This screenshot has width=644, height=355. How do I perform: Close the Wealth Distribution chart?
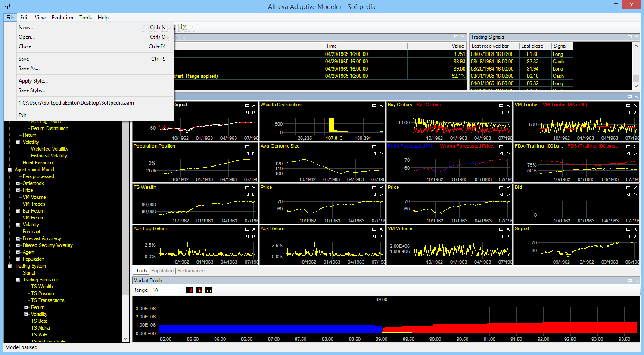click(381, 105)
